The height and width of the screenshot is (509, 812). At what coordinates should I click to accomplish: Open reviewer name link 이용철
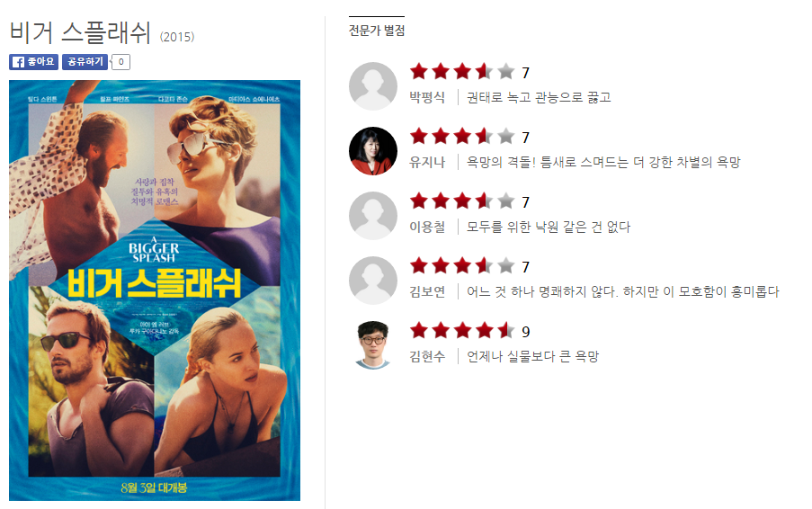click(427, 227)
